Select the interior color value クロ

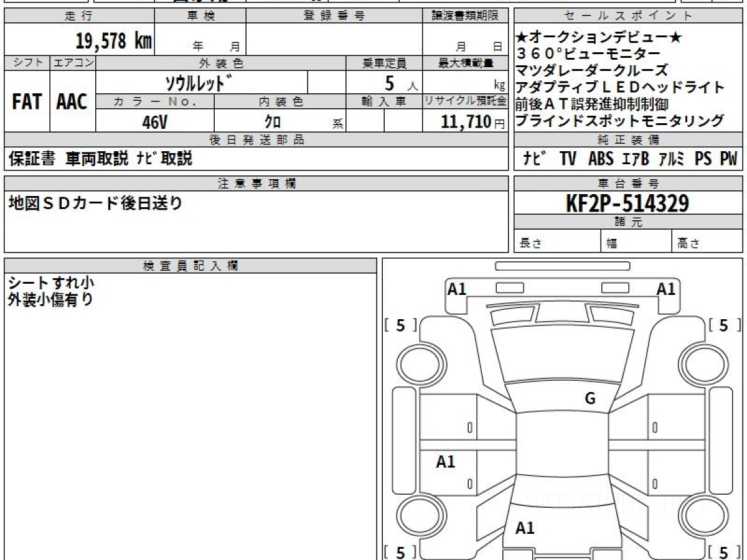pyautogui.click(x=273, y=122)
